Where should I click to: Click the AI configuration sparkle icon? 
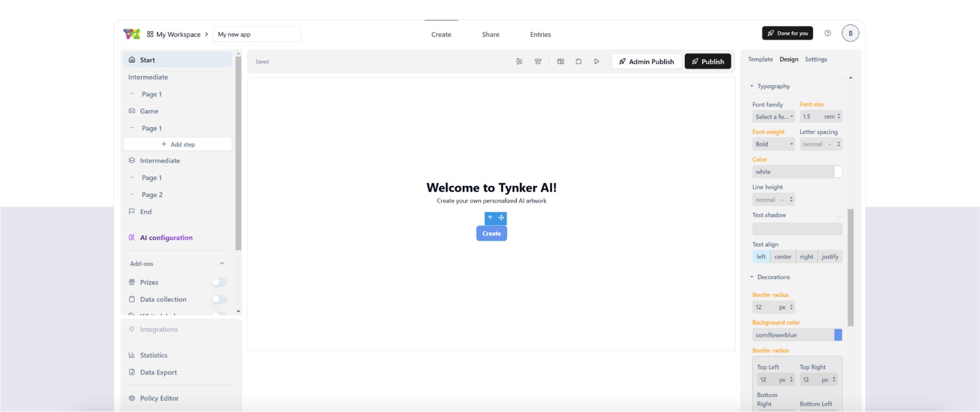132,237
